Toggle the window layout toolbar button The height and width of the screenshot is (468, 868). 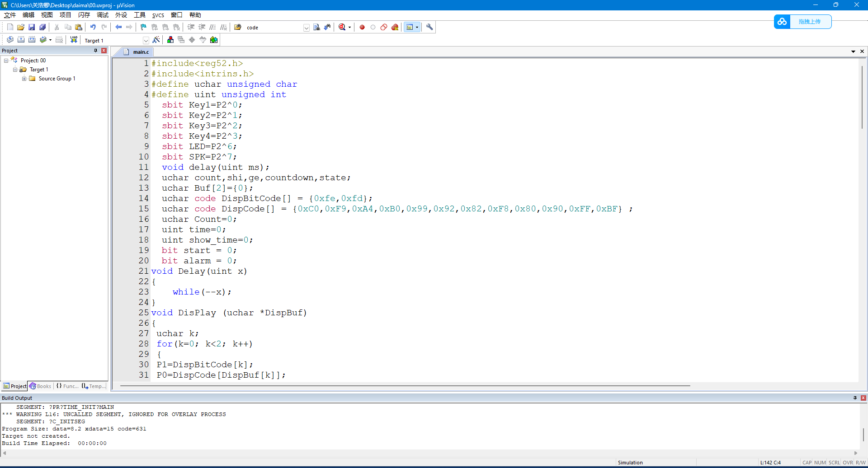point(410,27)
